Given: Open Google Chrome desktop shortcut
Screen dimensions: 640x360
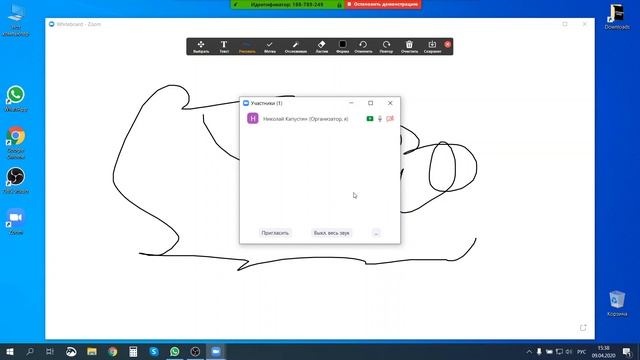Looking at the screenshot, I should pos(16,142).
